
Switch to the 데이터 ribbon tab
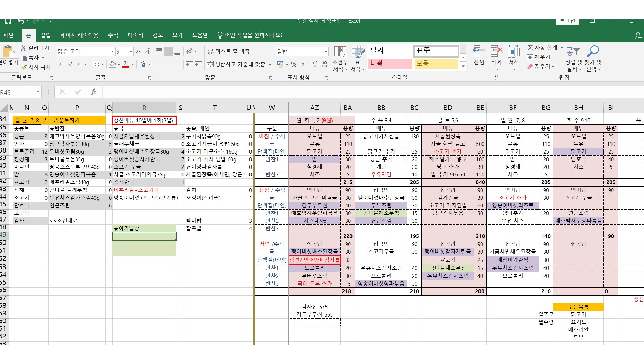[135, 35]
